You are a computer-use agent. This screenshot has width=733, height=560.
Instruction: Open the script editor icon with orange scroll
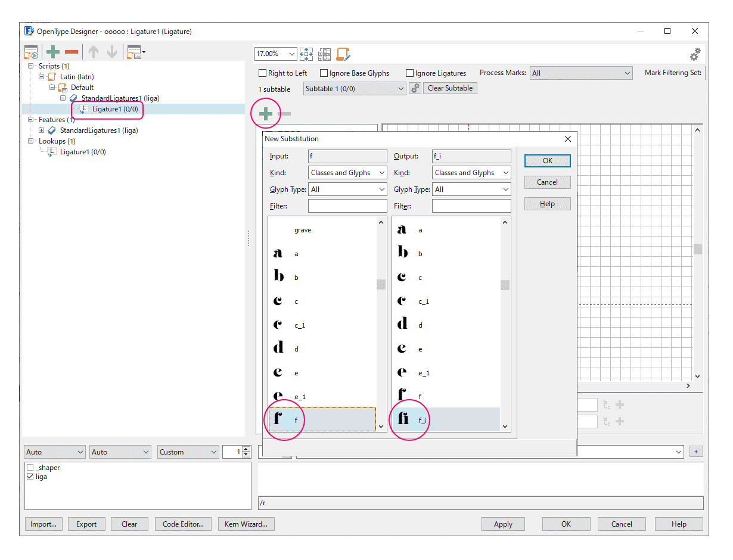[x=343, y=54]
